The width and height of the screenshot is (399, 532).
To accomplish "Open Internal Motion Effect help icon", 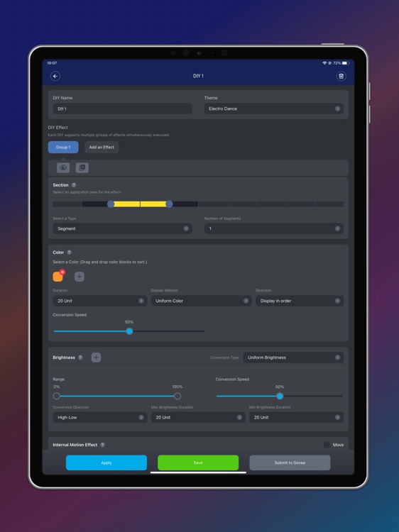I will pos(102,445).
